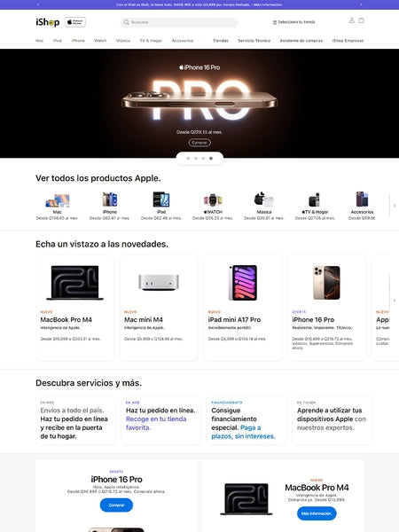This screenshot has width=399, height=532.
Task: Open the user account icon
Action: click(x=352, y=20)
